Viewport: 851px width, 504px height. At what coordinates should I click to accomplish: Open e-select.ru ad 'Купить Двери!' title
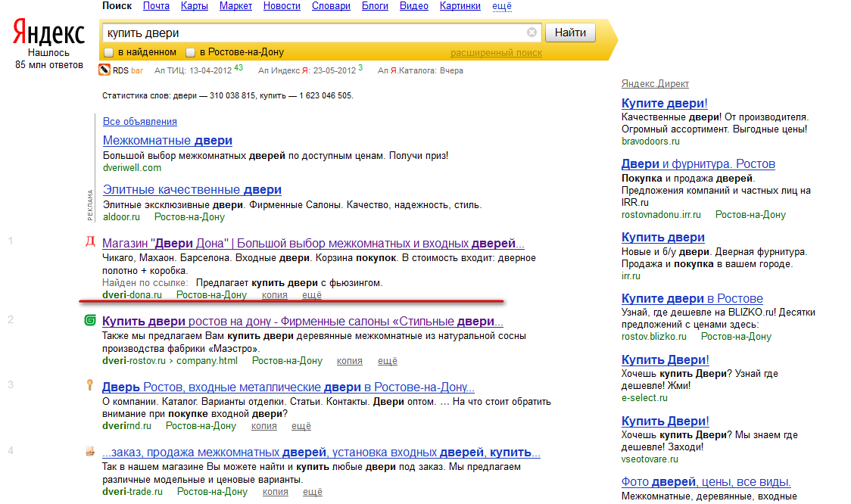point(665,359)
